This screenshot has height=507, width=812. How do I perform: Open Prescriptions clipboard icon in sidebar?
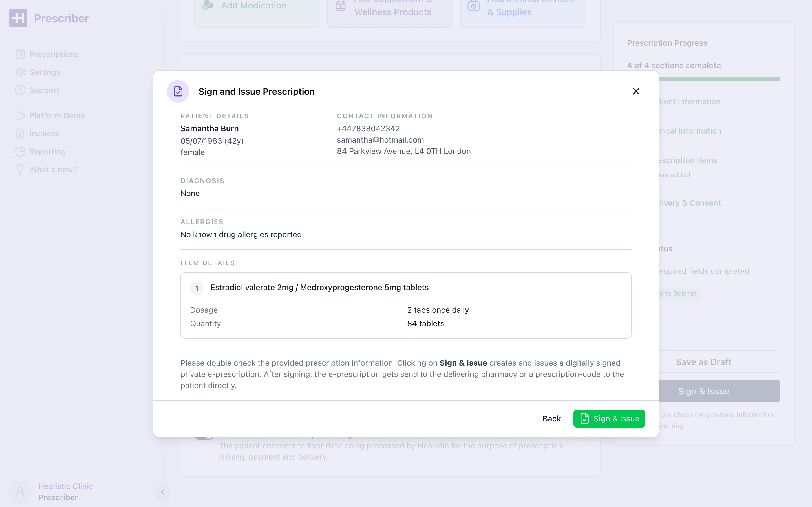point(20,54)
